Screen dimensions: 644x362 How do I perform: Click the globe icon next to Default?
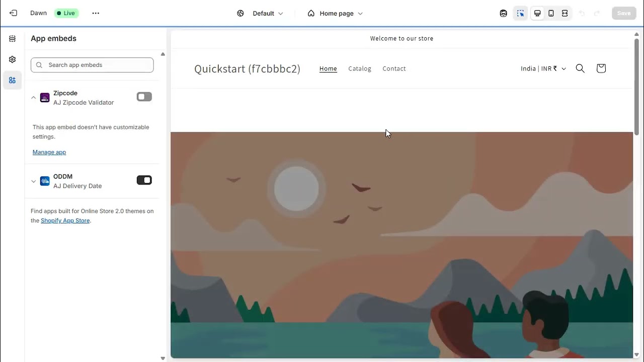[240, 13]
